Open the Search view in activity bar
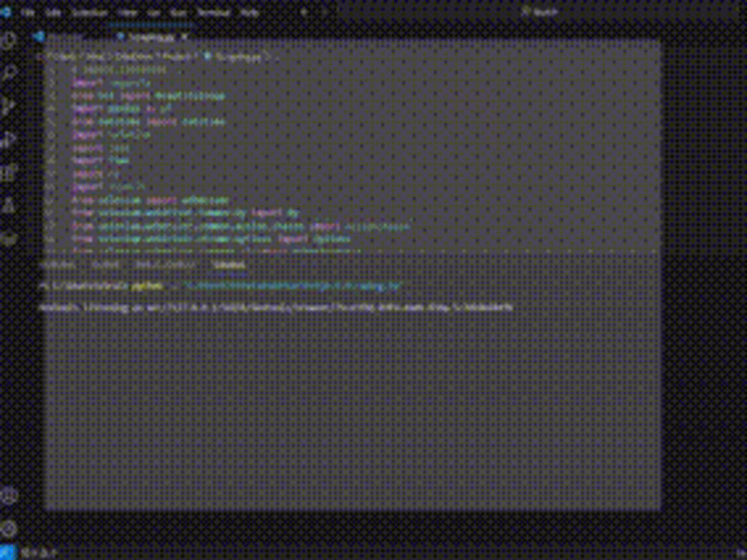 click(x=9, y=74)
